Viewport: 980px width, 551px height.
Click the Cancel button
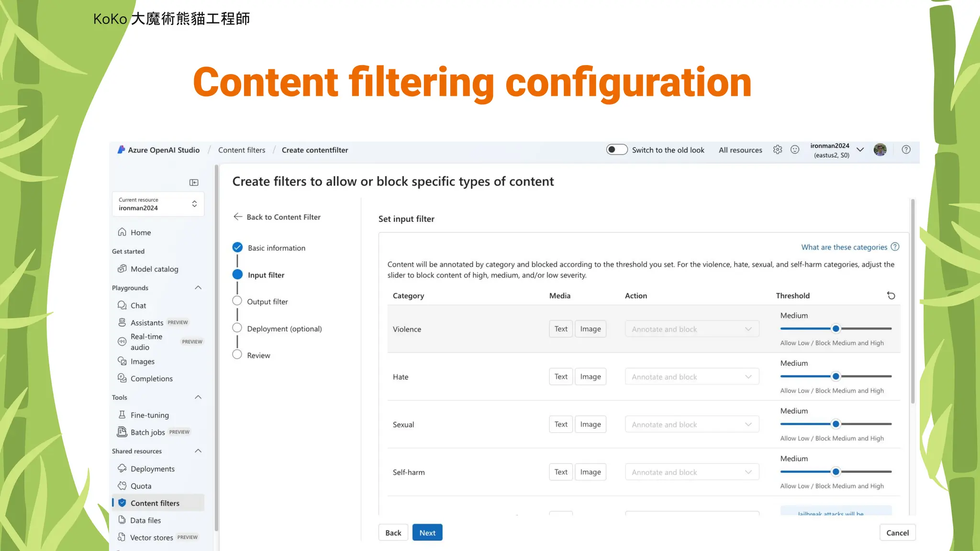click(x=897, y=532)
